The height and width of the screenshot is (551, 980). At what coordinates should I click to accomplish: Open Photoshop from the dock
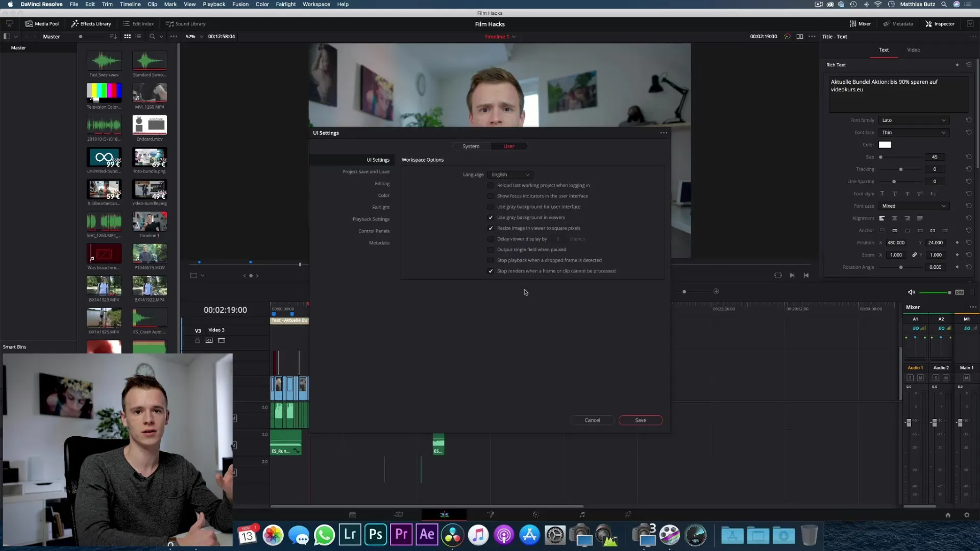pyautogui.click(x=376, y=535)
